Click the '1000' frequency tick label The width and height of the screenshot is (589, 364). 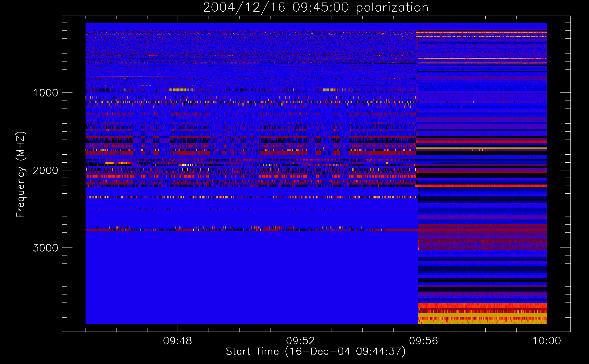point(46,93)
